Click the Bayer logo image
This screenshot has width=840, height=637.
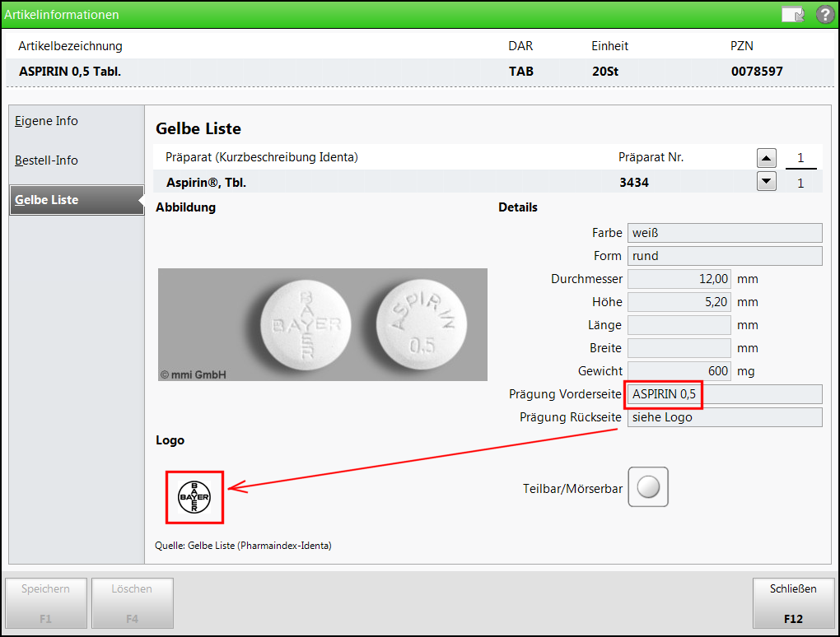pyautogui.click(x=194, y=497)
